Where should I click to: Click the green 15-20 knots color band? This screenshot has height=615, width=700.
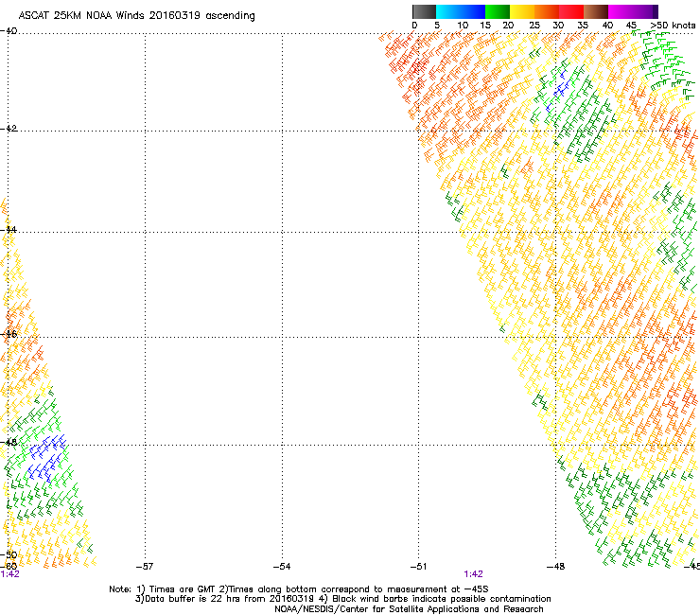coord(498,11)
